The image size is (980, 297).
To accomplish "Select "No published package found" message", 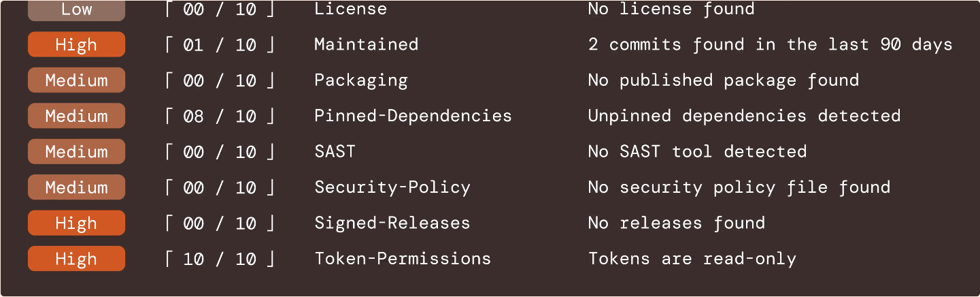I will [723, 80].
